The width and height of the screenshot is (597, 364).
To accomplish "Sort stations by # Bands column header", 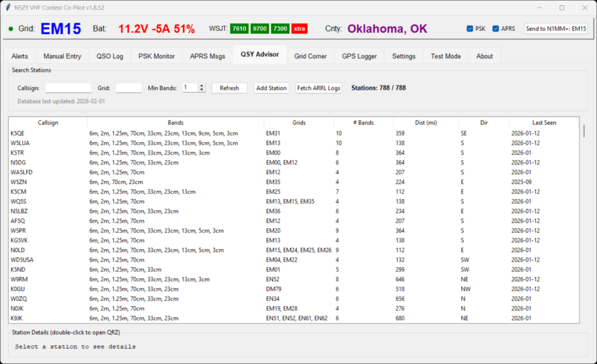I will 363,123.
